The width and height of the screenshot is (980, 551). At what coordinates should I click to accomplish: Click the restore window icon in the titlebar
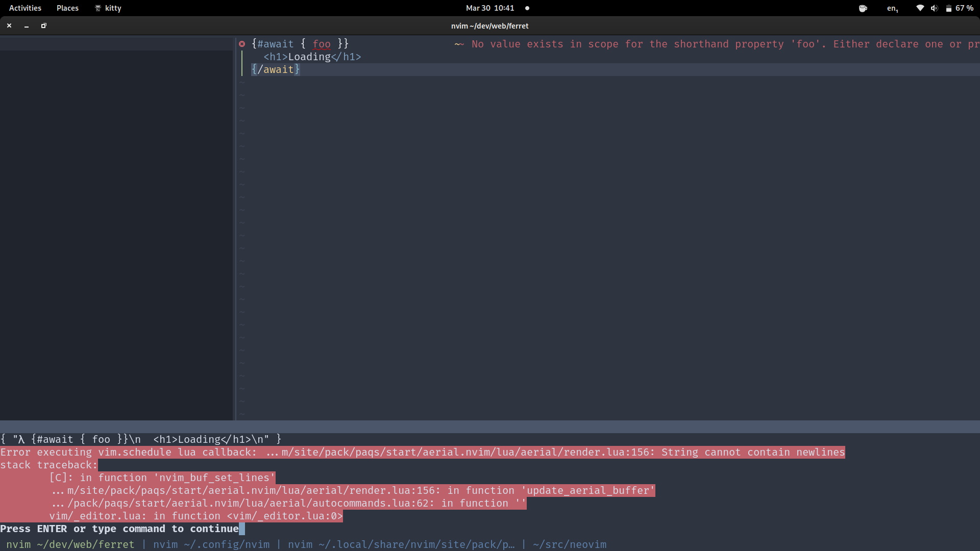(43, 26)
